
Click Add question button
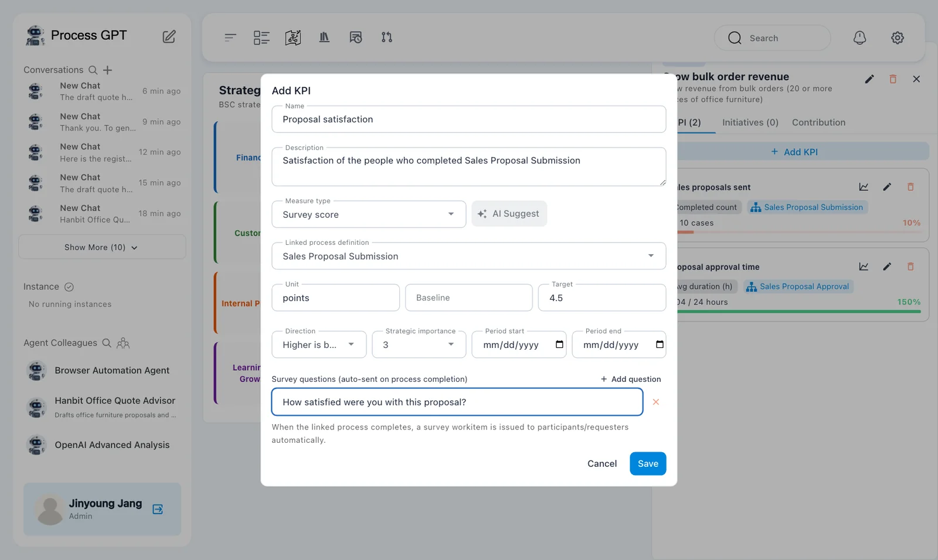pyautogui.click(x=631, y=379)
